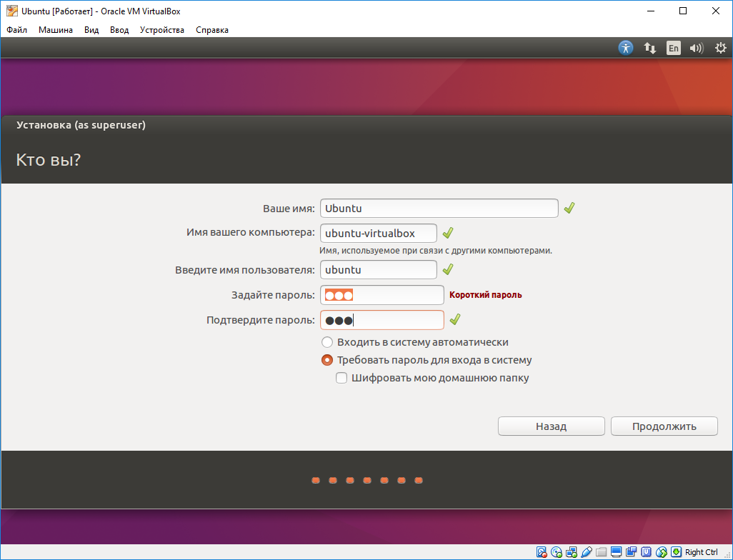The height and width of the screenshot is (560, 733).
Task: Click the USB devices icon in VirtualBox status bar
Action: coord(587,552)
